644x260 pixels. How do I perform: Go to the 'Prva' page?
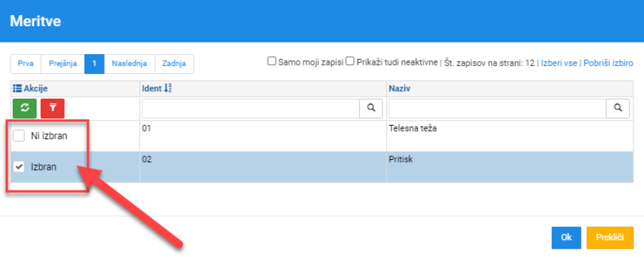click(x=26, y=64)
